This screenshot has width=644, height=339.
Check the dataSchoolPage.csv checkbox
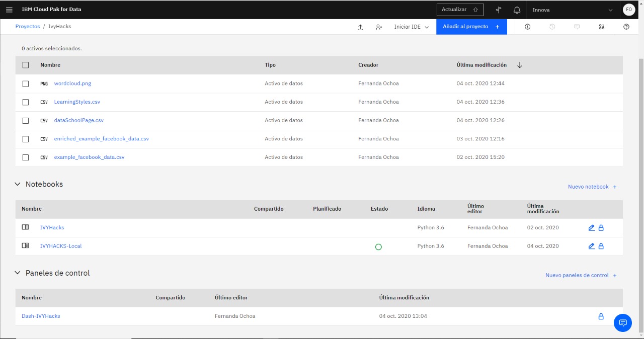pos(26,120)
